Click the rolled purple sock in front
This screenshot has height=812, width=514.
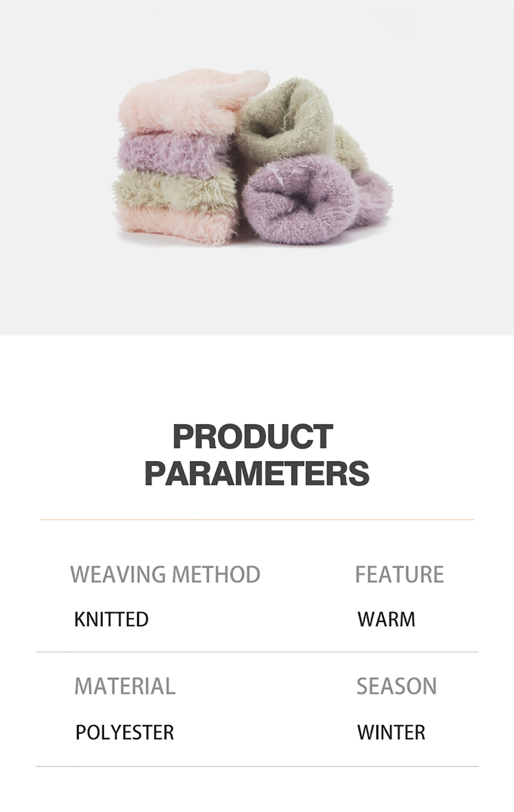coord(300,199)
